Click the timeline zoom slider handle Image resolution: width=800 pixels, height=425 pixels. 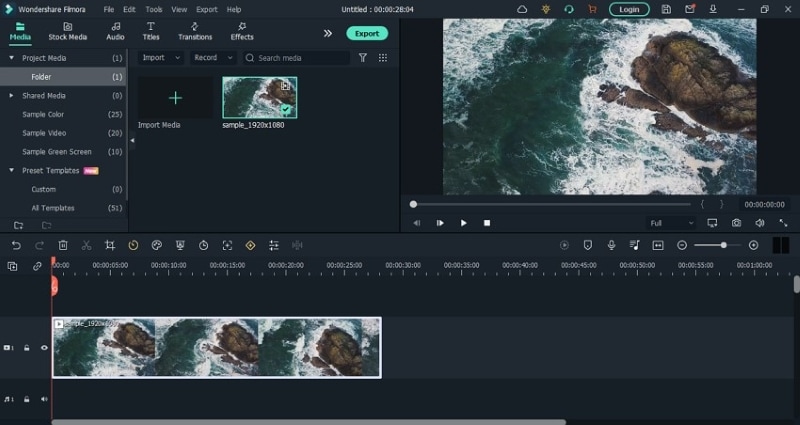pos(723,245)
